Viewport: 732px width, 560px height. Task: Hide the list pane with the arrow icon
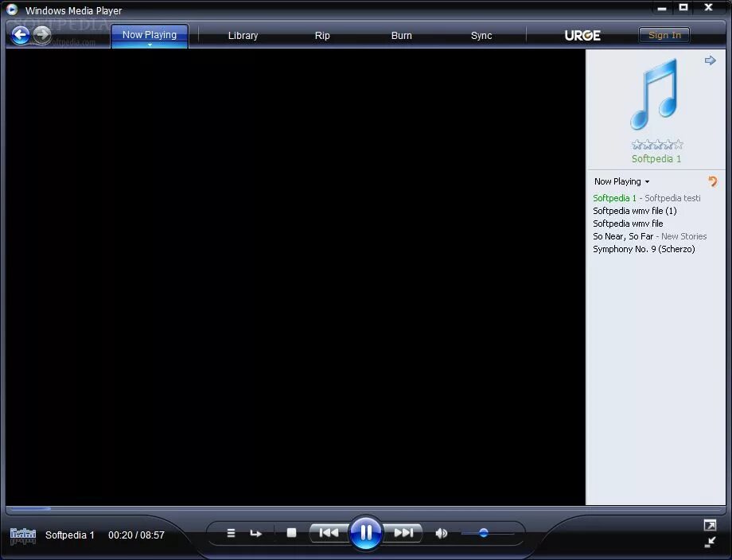(710, 60)
